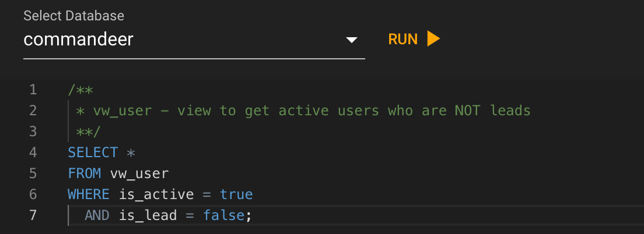Click the true value on line 6
644x234 pixels.
point(236,194)
